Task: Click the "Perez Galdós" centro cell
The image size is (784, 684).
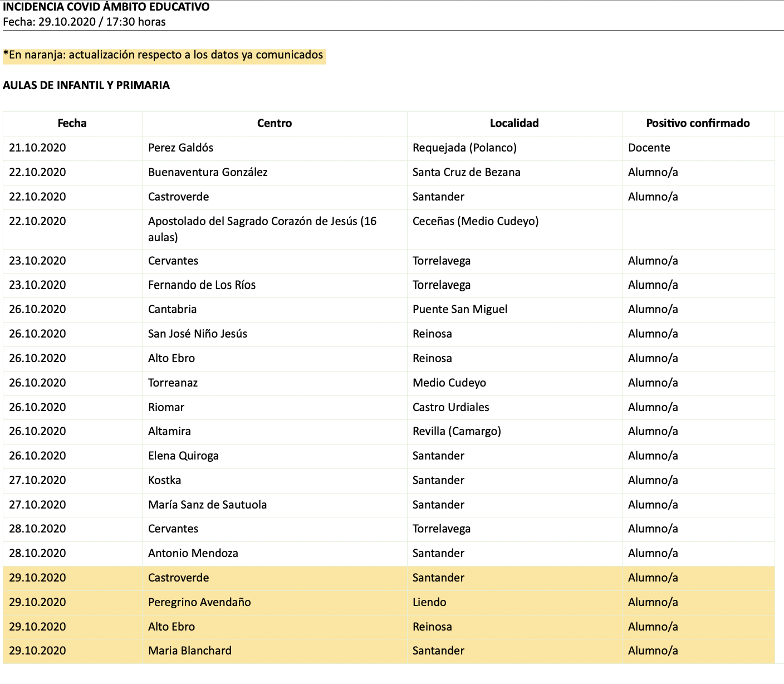Action: coord(180,148)
